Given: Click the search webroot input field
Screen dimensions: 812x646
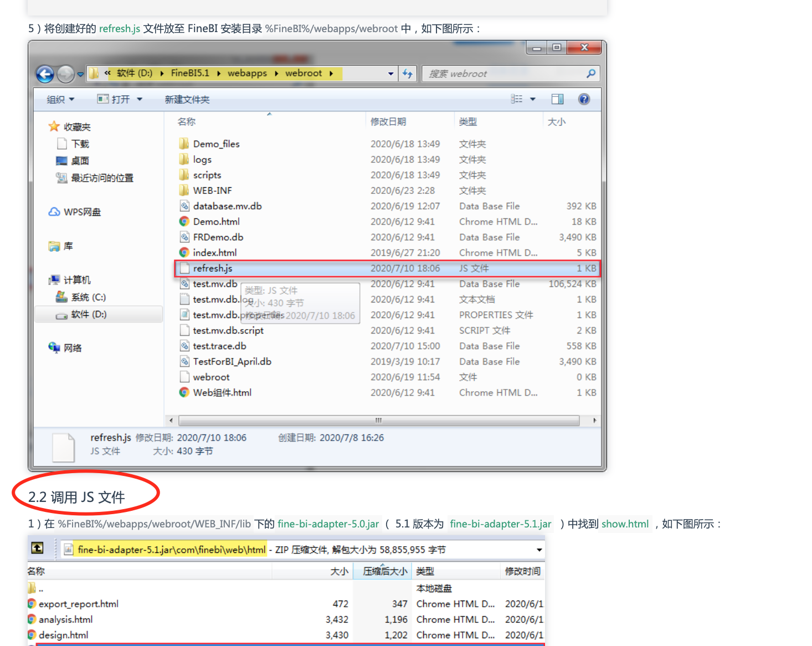Looking at the screenshot, I should (x=511, y=74).
